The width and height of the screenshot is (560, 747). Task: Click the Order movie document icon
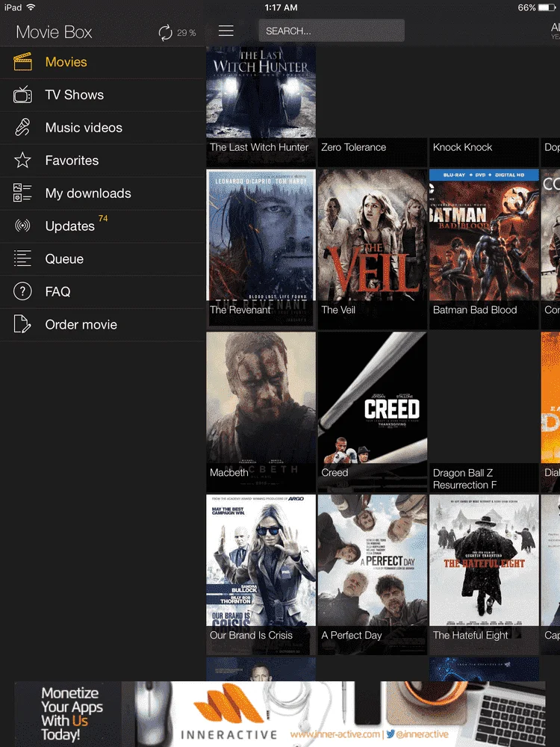coord(22,324)
